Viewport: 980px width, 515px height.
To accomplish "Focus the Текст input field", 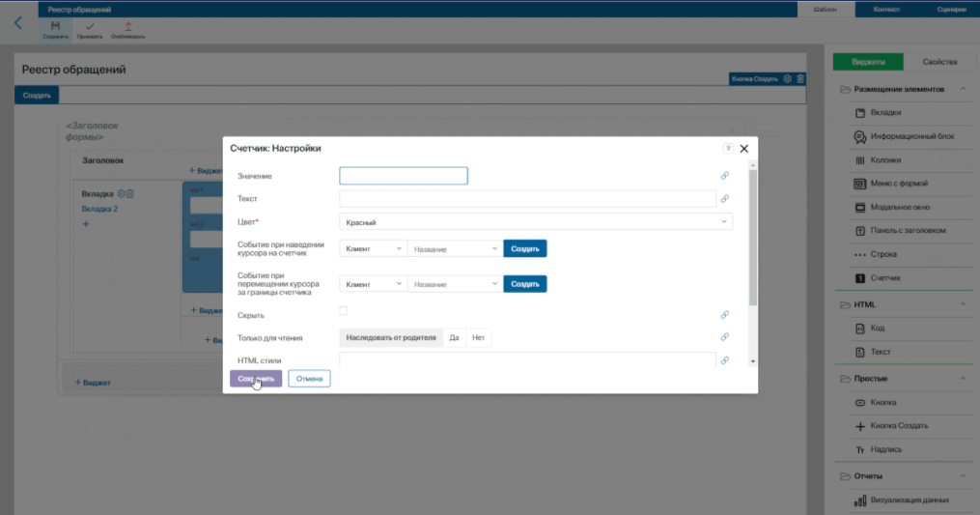I will (x=527, y=199).
